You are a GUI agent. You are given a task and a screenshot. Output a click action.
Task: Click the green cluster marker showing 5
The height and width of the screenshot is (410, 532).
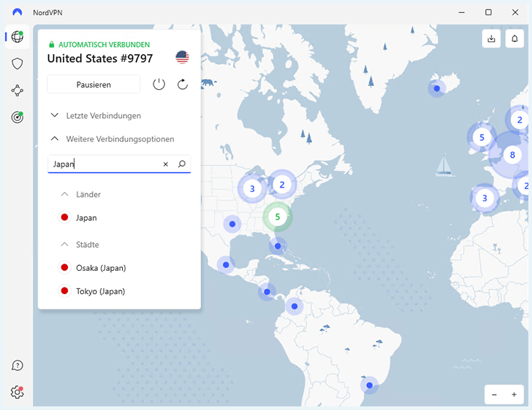coord(277,217)
